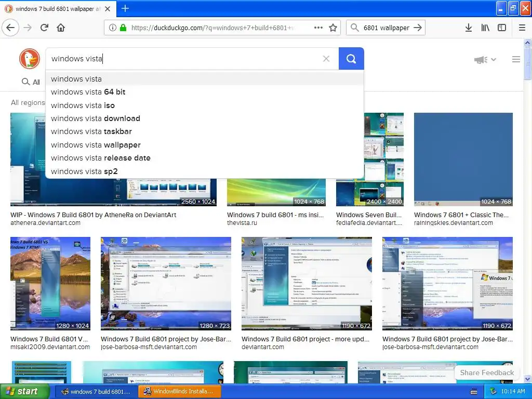Image resolution: width=532 pixels, height=399 pixels.
Task: Open the browser home page
Action: click(61, 28)
